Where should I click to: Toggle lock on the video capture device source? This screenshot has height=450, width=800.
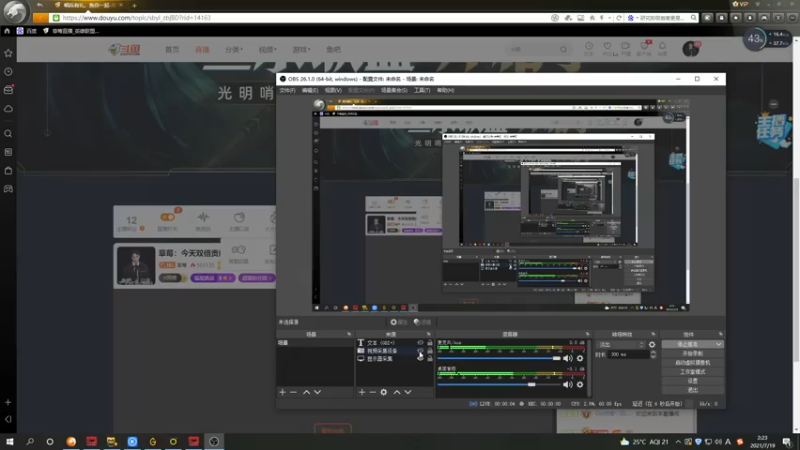(430, 351)
